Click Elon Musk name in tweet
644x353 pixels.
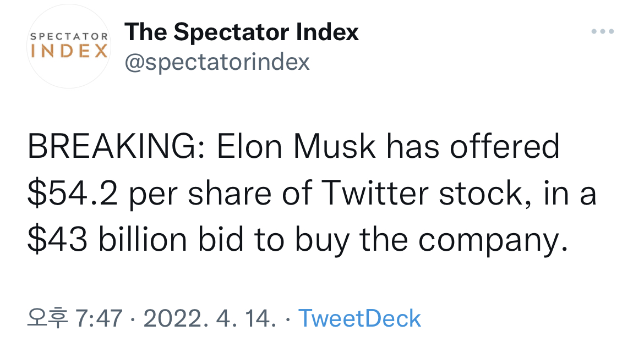[x=296, y=147]
